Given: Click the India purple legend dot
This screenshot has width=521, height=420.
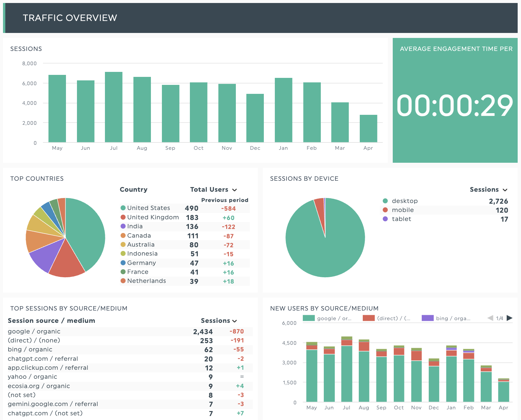Looking at the screenshot, I should point(123,226).
